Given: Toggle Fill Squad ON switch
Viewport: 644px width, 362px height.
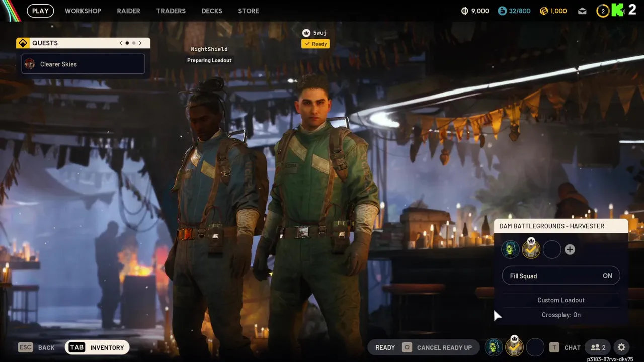Looking at the screenshot, I should point(561,276).
